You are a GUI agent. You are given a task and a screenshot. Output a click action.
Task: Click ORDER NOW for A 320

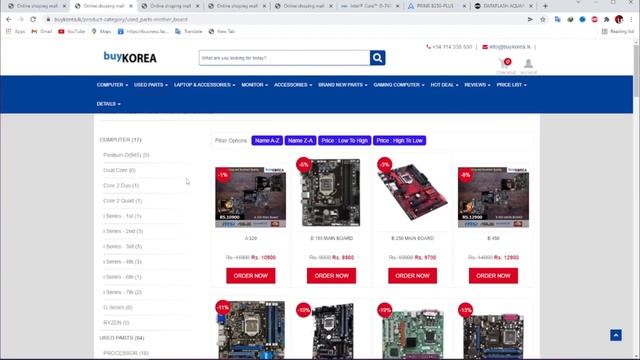point(251,276)
